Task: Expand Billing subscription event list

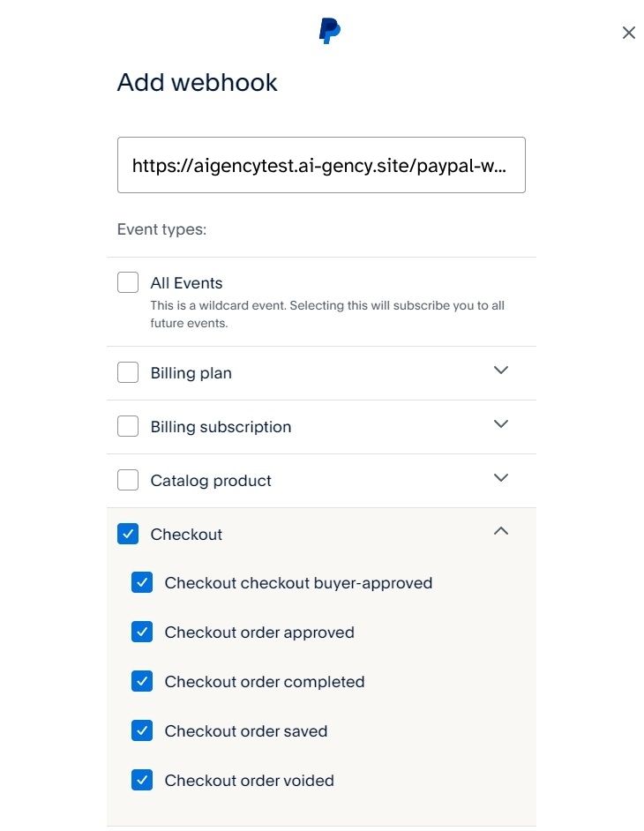Action: tap(501, 424)
